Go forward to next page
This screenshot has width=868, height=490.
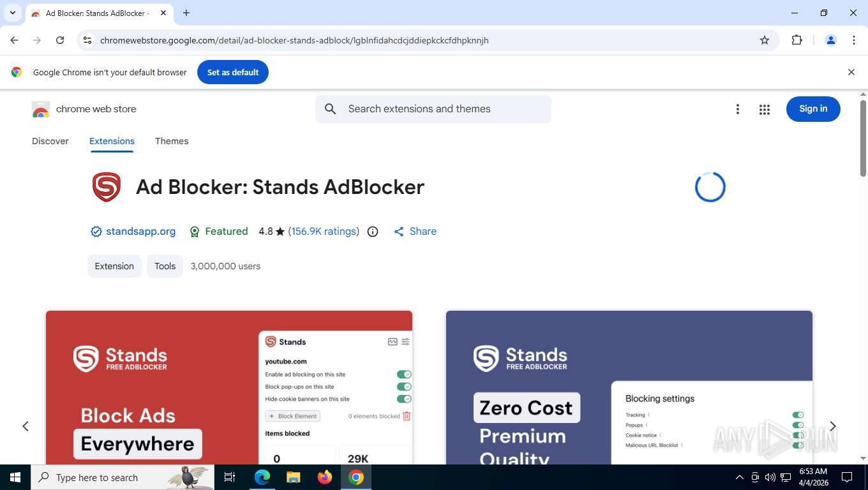[x=37, y=40]
